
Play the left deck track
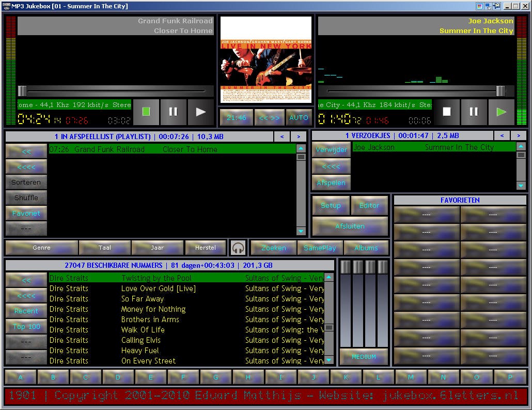(x=200, y=112)
